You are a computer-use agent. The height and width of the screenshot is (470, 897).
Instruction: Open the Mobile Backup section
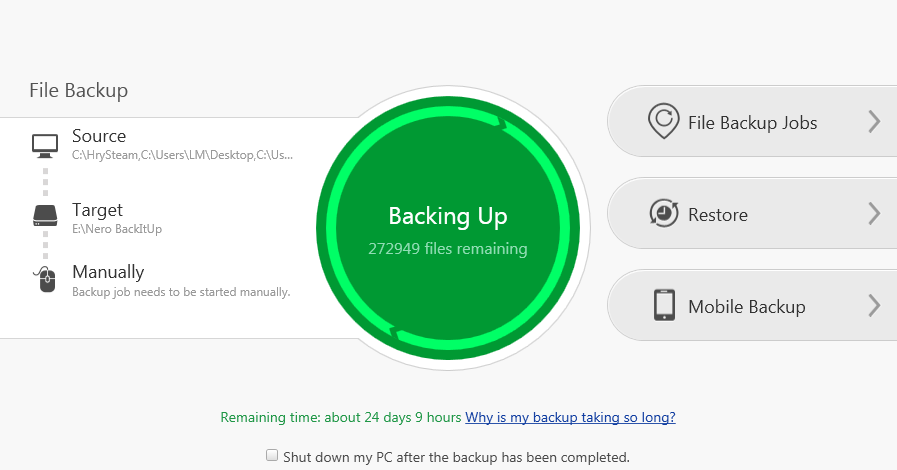coord(752,305)
